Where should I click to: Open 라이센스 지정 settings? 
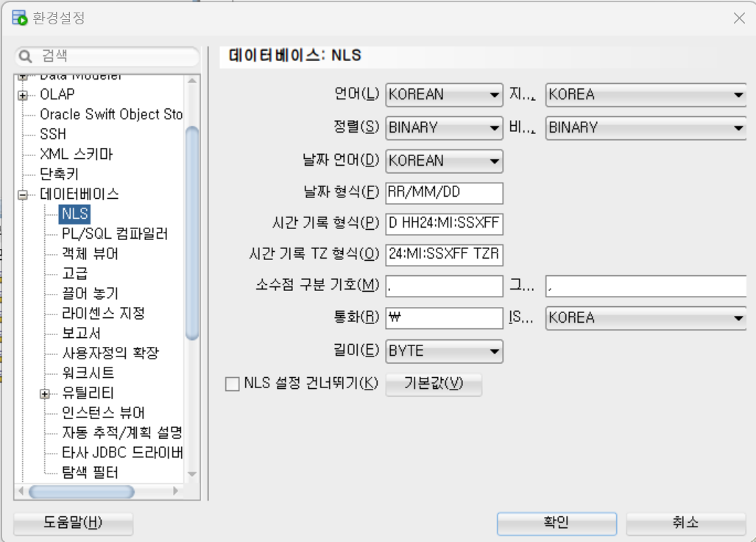[x=103, y=314]
